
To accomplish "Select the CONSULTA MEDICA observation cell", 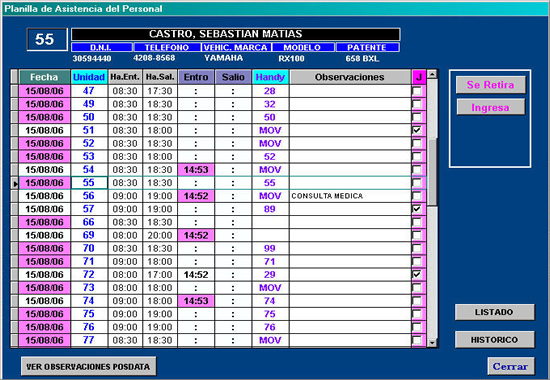I will (x=350, y=196).
